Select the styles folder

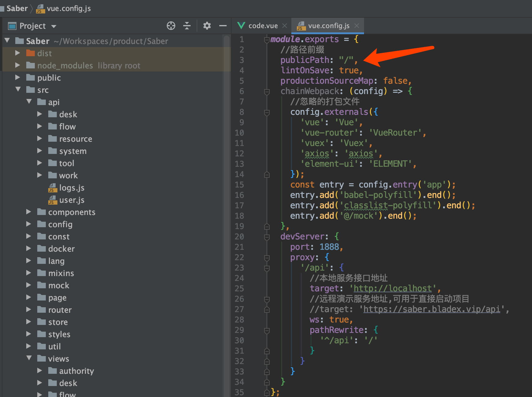pos(59,334)
